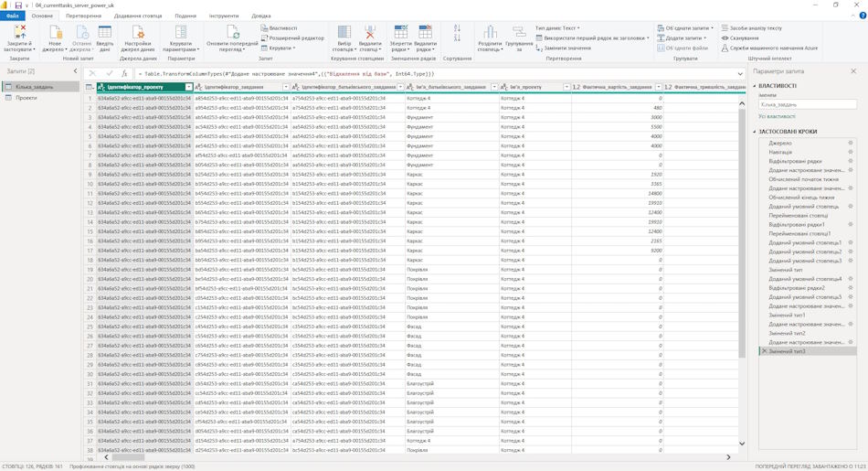Click Керувати параметрами icon
The height and width of the screenshot is (471, 868).
click(x=181, y=32)
